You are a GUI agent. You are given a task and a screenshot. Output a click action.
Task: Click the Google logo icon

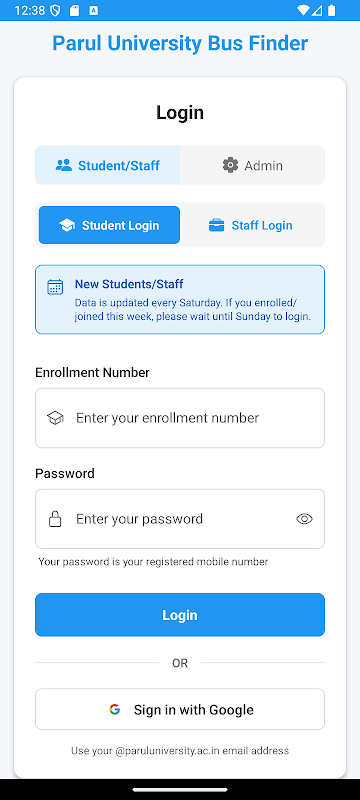(115, 709)
